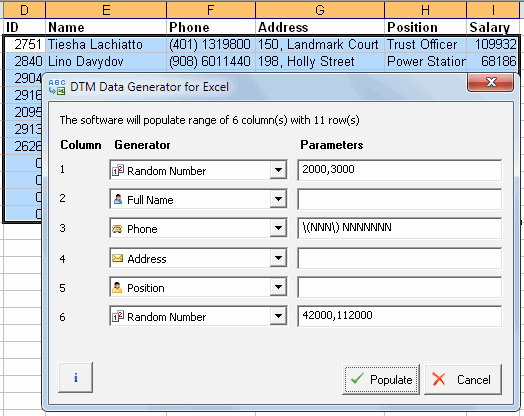This screenshot has width=524, height=416.
Task: Click the 'Trust Officer' position cell
Action: (425, 44)
